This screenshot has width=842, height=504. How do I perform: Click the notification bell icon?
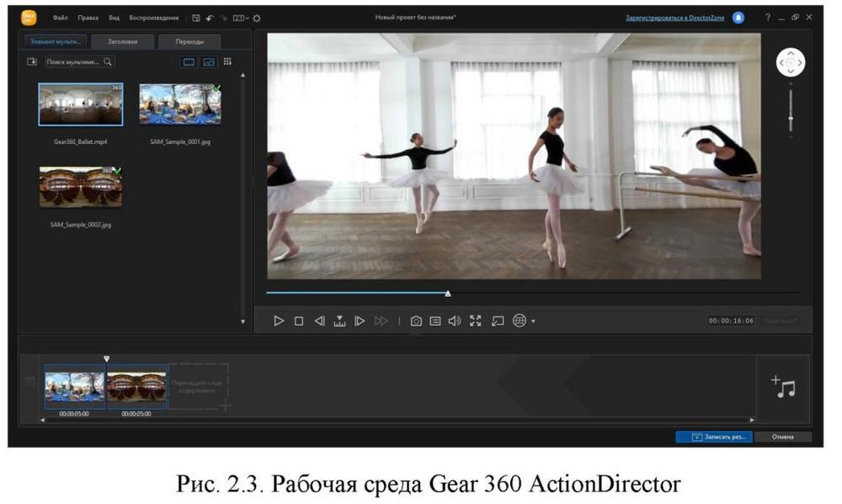[738, 17]
